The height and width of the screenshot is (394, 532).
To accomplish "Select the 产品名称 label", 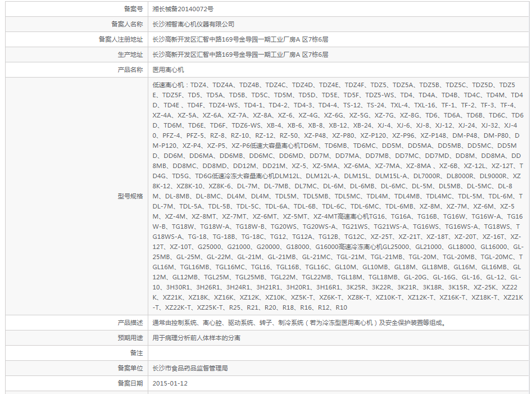I will (x=130, y=70).
